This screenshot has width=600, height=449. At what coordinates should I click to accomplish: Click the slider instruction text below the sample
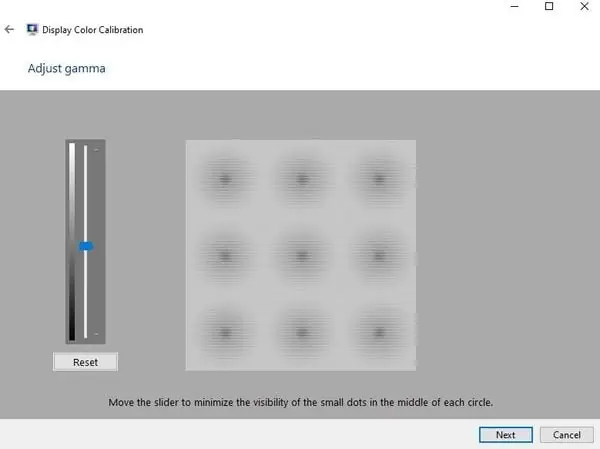pyautogui.click(x=301, y=402)
